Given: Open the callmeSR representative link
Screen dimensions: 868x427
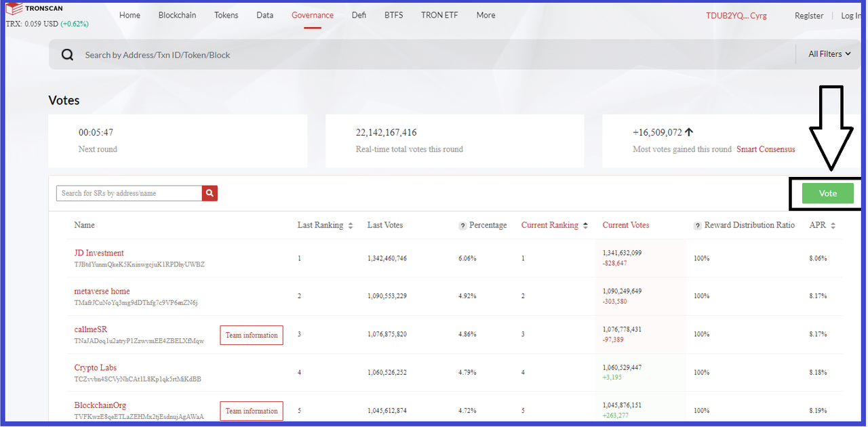Looking at the screenshot, I should click(x=91, y=329).
